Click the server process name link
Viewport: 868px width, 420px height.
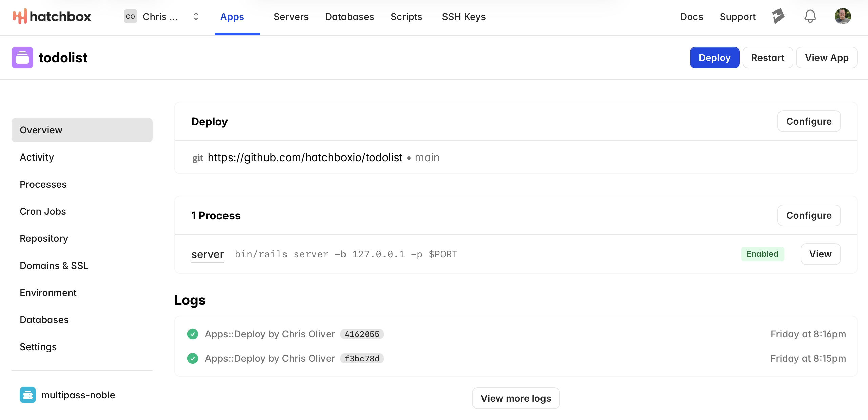208,254
